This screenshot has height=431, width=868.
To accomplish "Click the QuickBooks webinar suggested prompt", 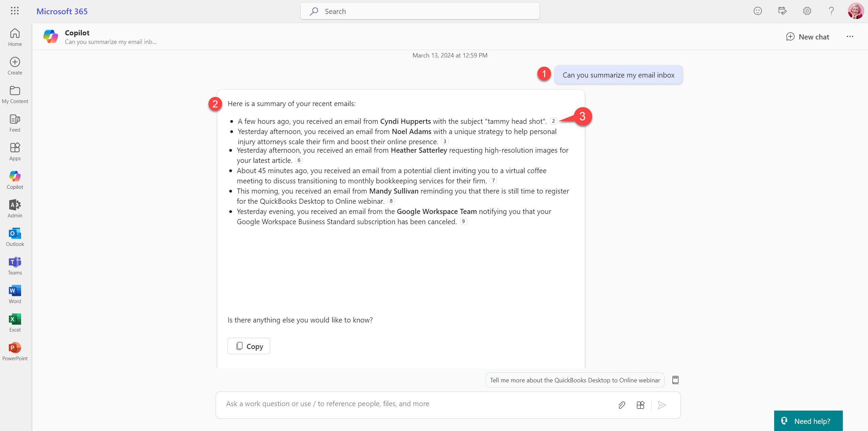I will (x=574, y=380).
